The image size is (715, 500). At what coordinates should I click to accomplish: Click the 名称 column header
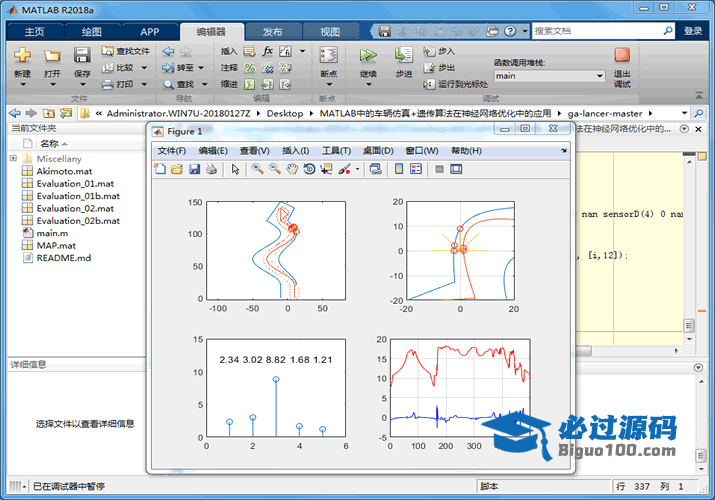pyautogui.click(x=49, y=144)
